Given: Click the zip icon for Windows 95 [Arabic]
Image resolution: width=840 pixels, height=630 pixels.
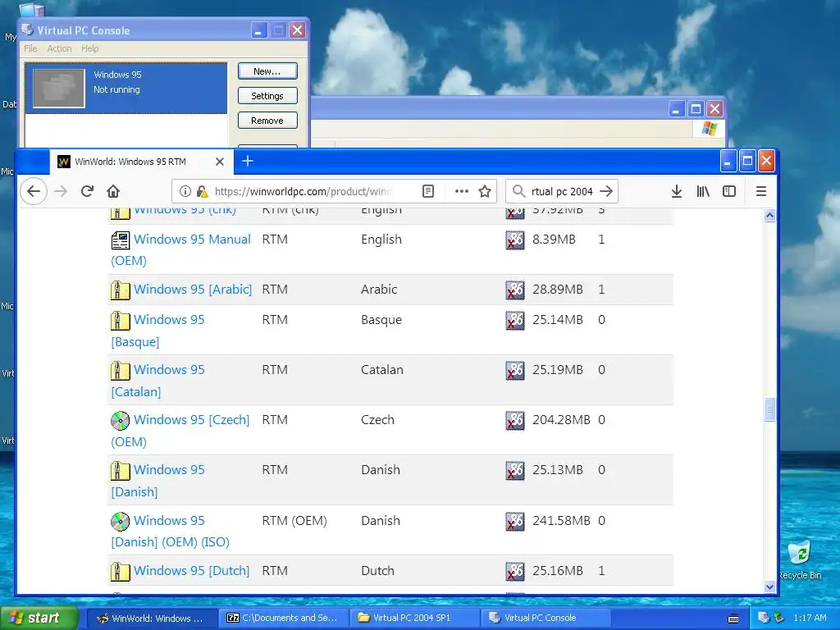Looking at the screenshot, I should point(120,290).
